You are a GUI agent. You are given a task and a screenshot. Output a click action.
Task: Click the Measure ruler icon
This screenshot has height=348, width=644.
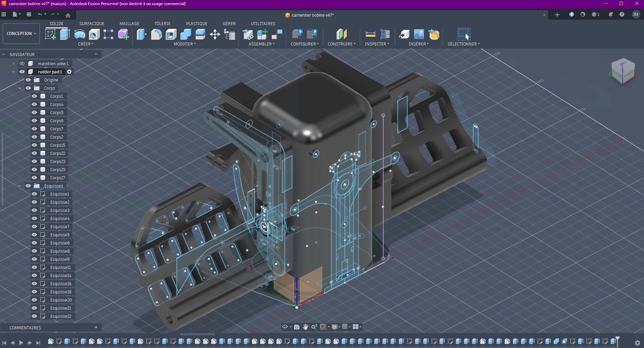[x=370, y=34]
